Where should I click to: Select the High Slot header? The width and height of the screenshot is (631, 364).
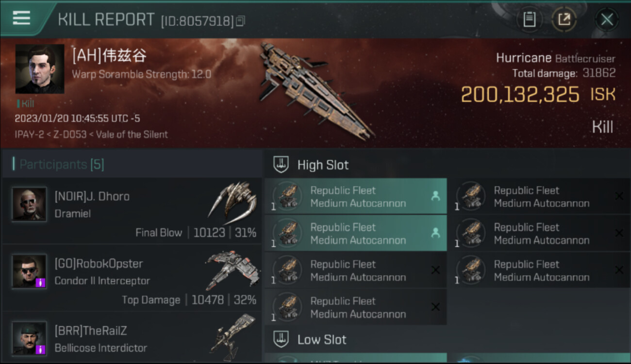coord(323,165)
